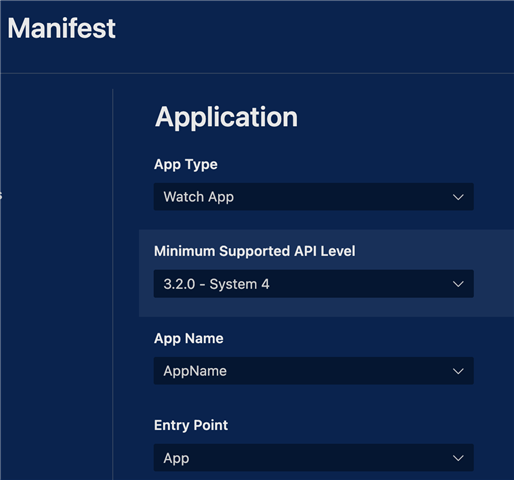Click the App Type field label

(x=186, y=165)
